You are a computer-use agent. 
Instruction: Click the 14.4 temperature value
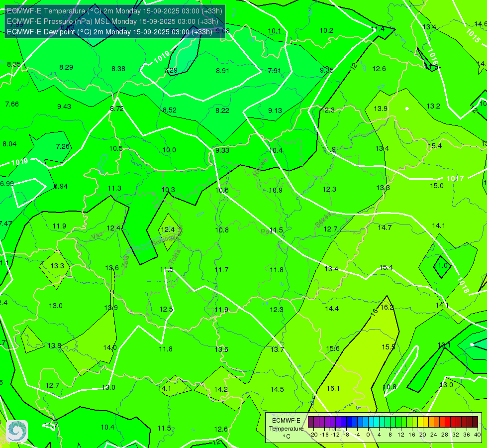(x=332, y=309)
